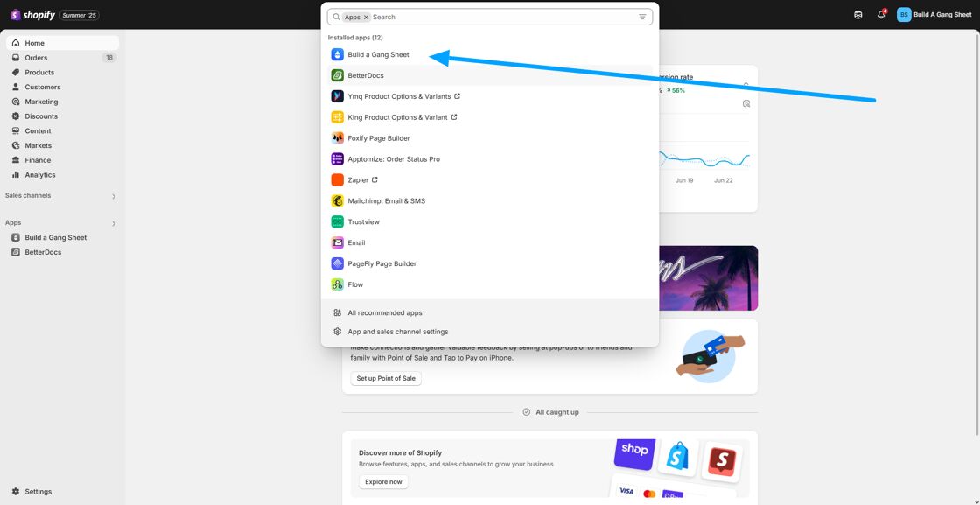
Task: Open Mailchimp: Email & SMS app
Action: pyautogui.click(x=490, y=200)
